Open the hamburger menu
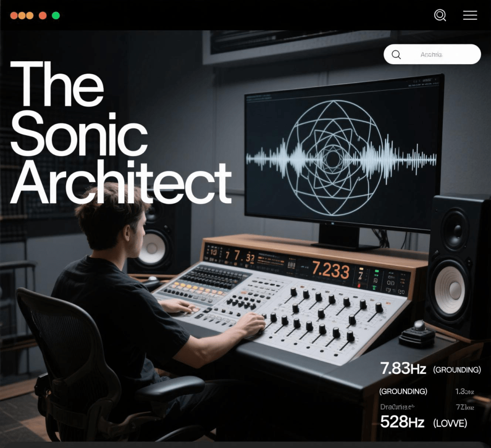The height and width of the screenshot is (448, 491). (x=470, y=15)
